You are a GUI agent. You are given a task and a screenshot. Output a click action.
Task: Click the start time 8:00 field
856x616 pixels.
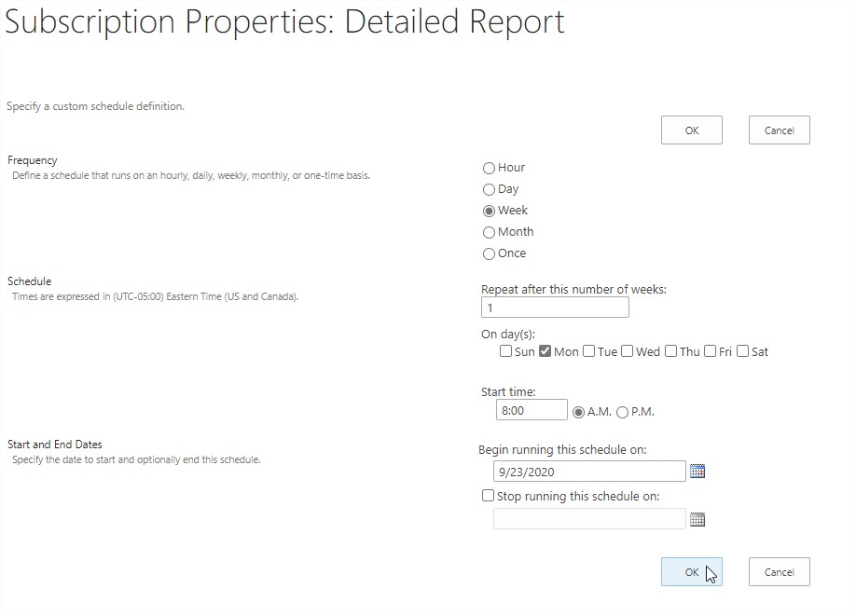pos(532,410)
